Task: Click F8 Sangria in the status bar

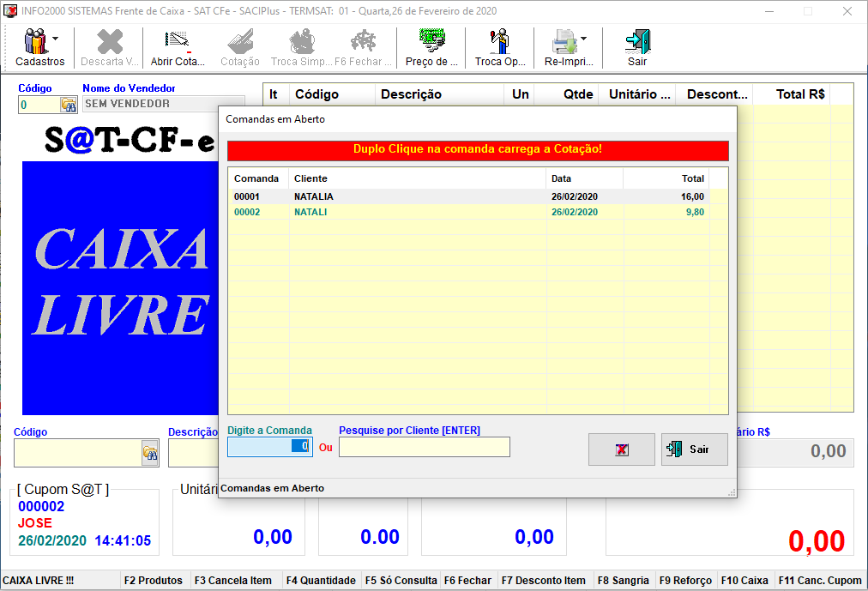Action: click(624, 581)
